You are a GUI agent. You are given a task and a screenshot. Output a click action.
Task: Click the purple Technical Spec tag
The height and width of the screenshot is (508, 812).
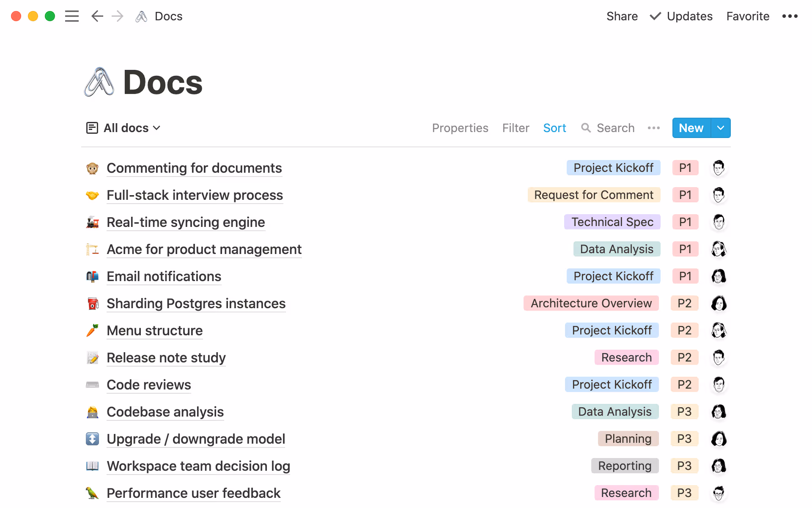612,222
